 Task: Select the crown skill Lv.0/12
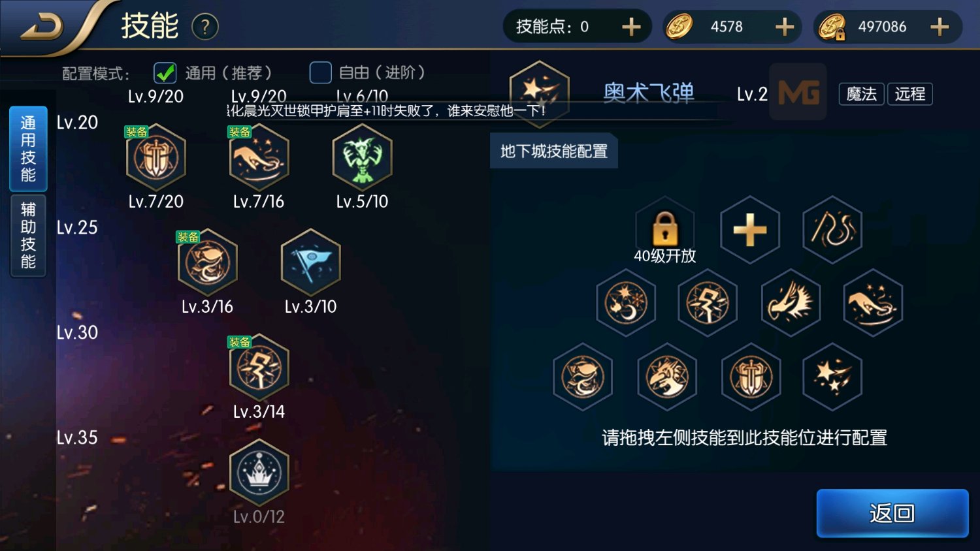[x=259, y=473]
